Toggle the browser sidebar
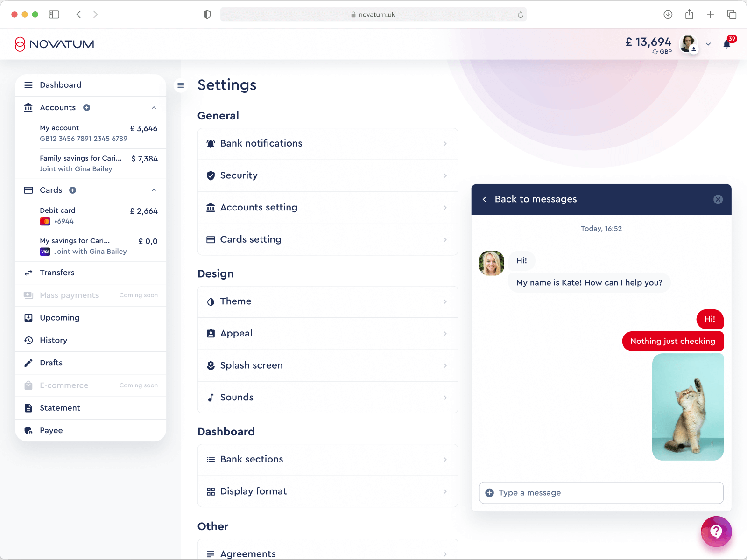The height and width of the screenshot is (560, 747). coord(54,14)
